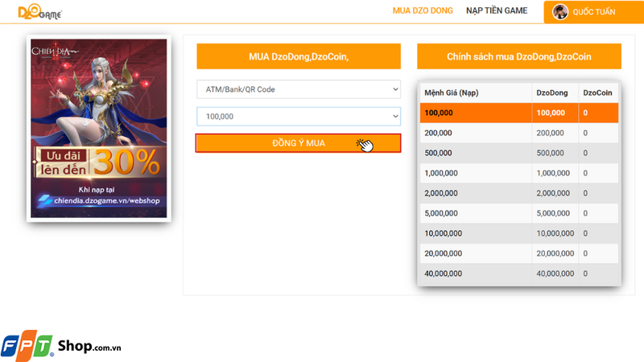Viewport: 644px width, 362px height.
Task: Open Nạp Tiền Game menu item
Action: [497, 10]
